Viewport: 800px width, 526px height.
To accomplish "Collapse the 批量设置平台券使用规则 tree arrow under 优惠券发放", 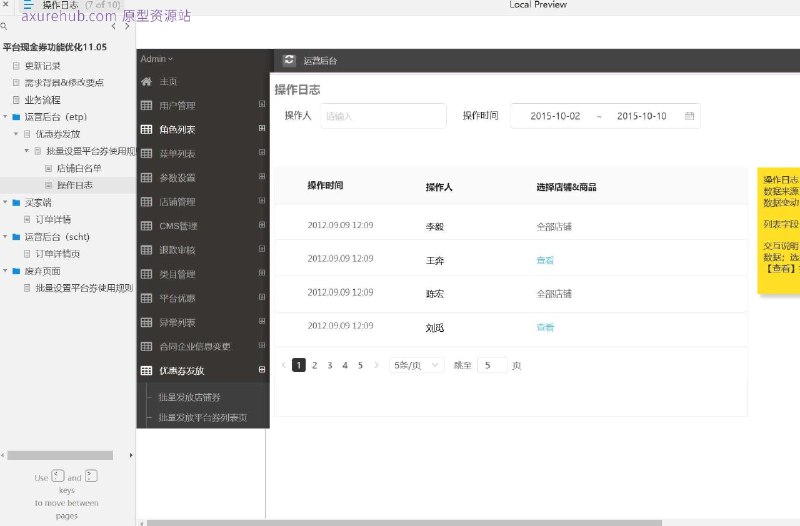I will [27, 151].
